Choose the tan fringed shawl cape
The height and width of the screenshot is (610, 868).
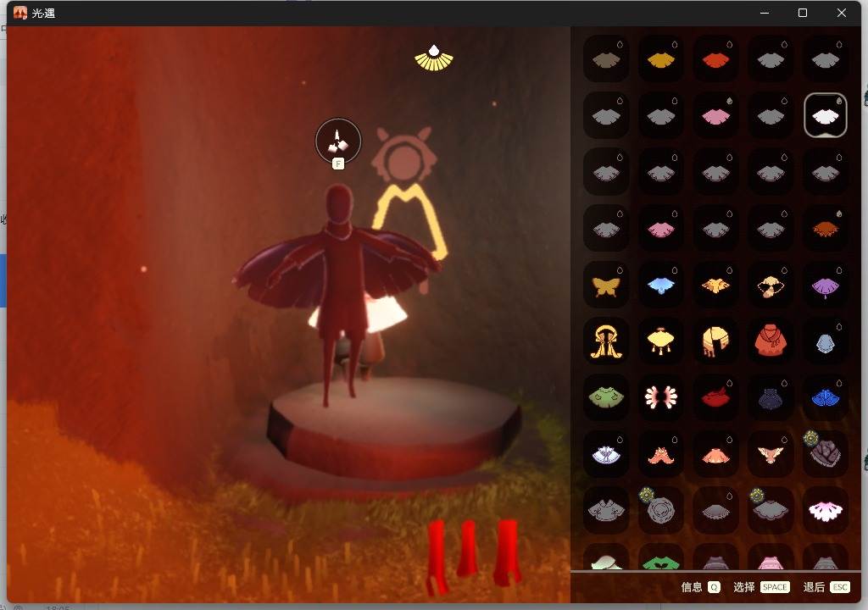click(x=715, y=341)
